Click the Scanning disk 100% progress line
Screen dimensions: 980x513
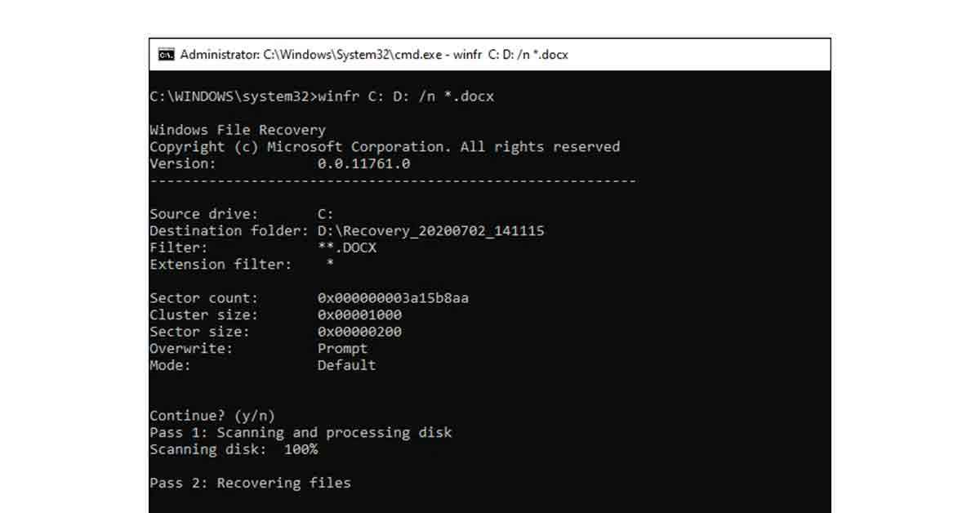(x=234, y=448)
